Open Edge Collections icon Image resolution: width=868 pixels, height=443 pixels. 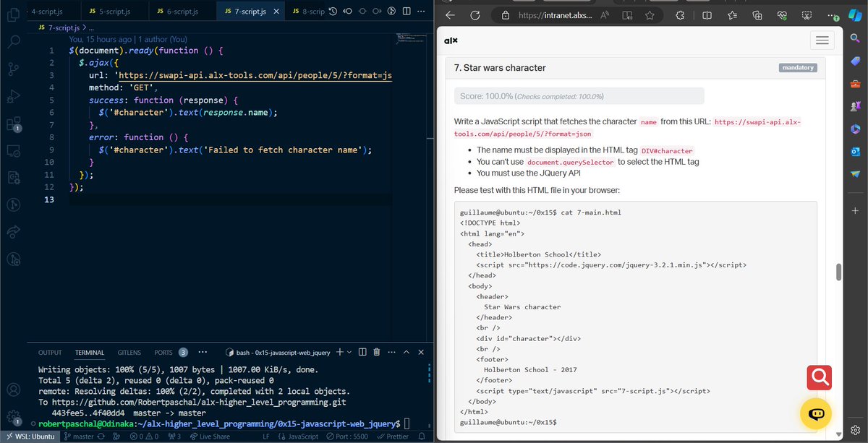pyautogui.click(x=757, y=15)
